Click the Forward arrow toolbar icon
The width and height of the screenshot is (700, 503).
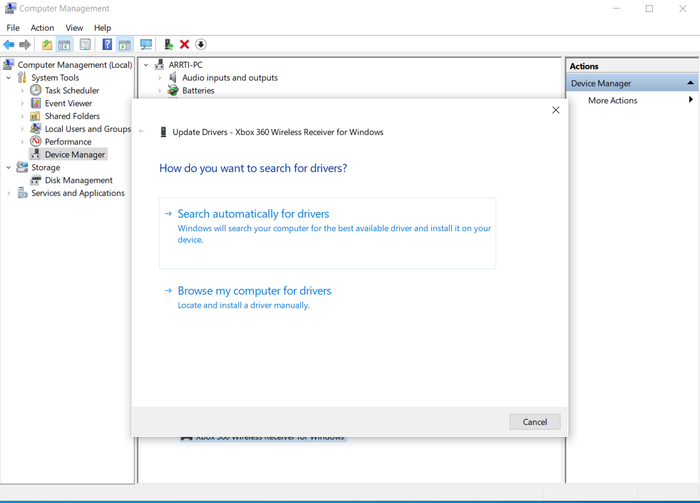pos(25,45)
